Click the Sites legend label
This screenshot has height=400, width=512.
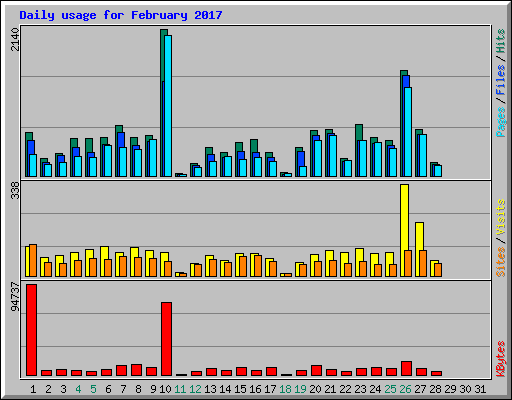coord(500,262)
